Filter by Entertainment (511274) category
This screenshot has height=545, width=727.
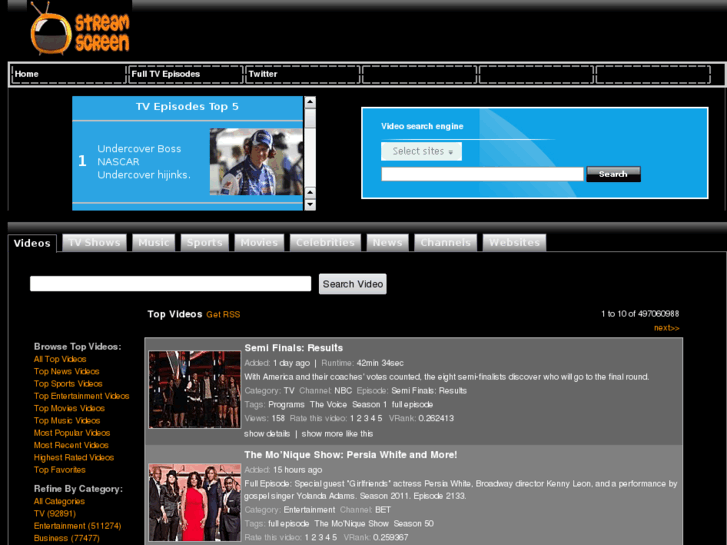77,526
